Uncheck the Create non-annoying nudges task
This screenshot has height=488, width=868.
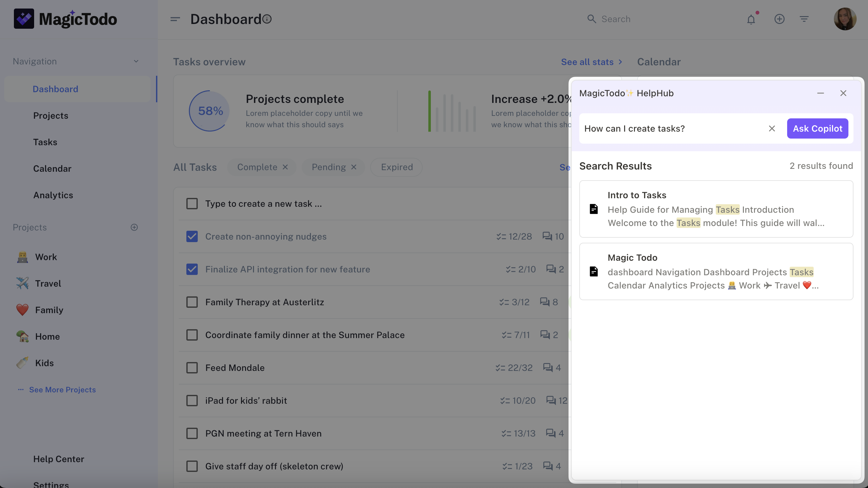pyautogui.click(x=192, y=236)
